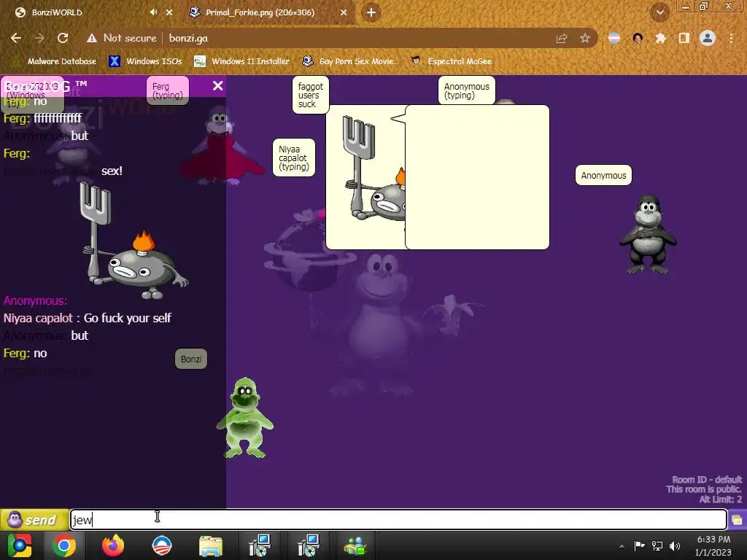Click the Forkie image in chat log
This screenshot has width=747, height=560.
[134, 241]
